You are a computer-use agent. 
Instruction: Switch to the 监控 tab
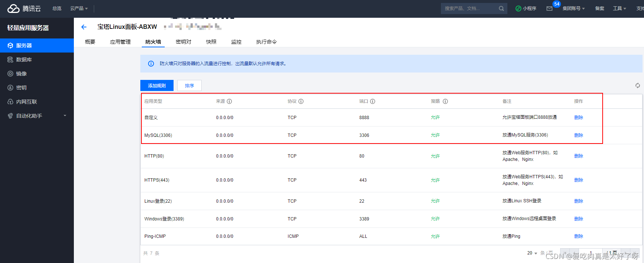[236, 42]
